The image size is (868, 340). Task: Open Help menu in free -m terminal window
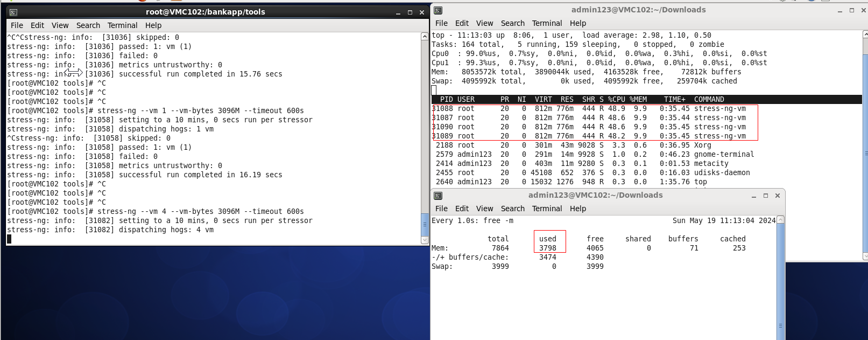pos(577,209)
